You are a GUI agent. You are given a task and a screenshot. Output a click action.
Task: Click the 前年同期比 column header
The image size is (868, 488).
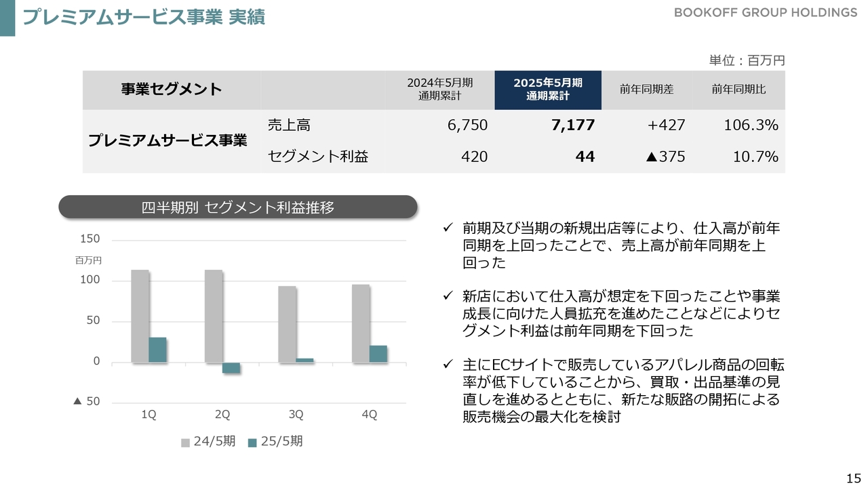pos(738,89)
